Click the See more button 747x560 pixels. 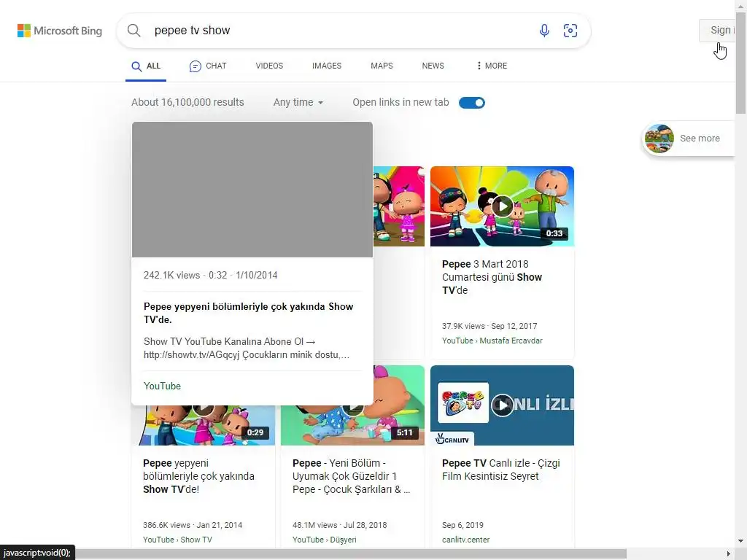[689, 139]
